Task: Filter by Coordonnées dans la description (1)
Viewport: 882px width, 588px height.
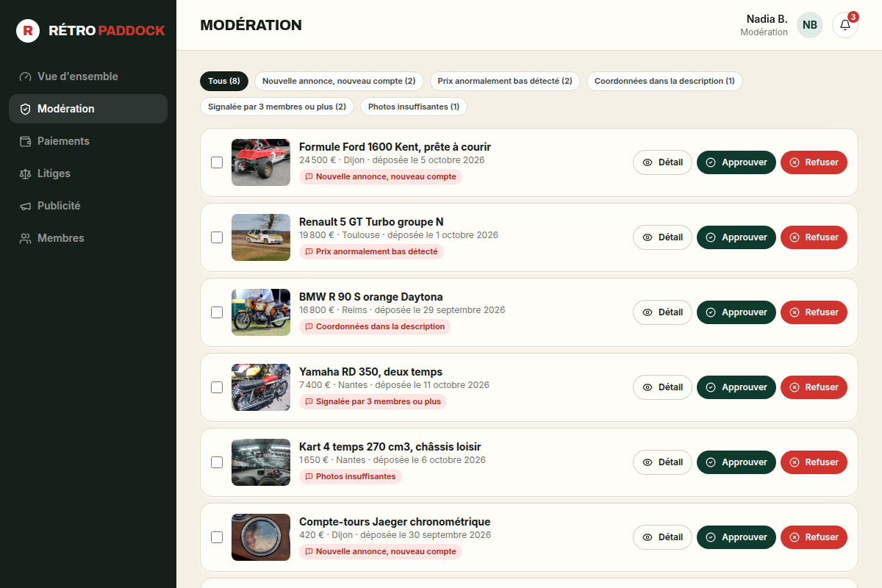Action: pos(664,81)
